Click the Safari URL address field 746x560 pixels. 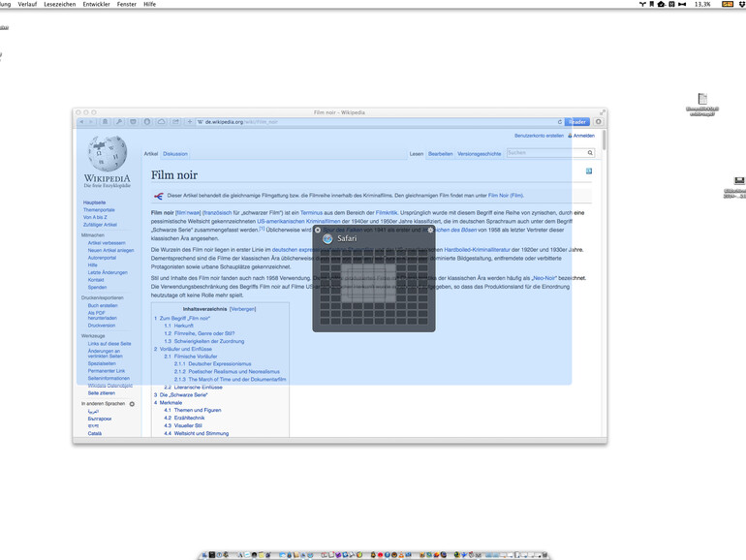(378, 122)
